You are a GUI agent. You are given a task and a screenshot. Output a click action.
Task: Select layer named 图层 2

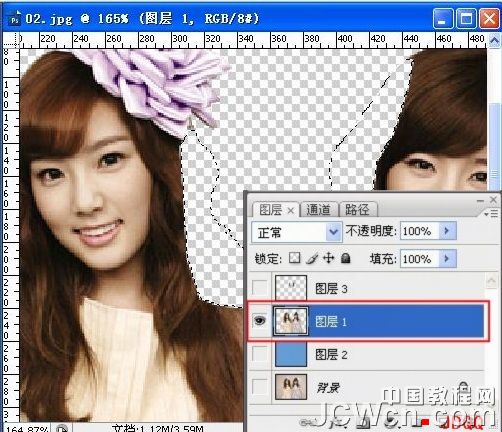point(331,355)
